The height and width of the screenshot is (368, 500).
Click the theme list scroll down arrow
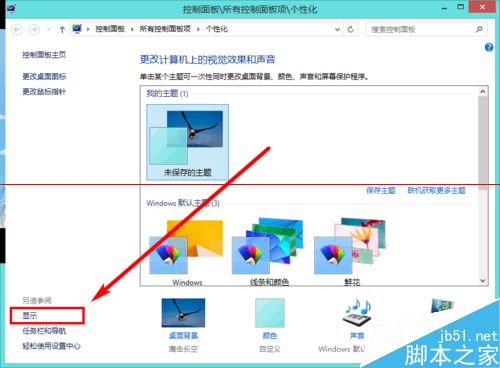click(483, 281)
